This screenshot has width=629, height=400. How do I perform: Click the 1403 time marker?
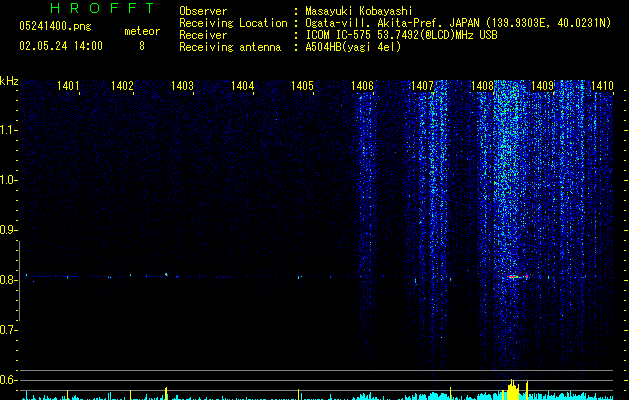(183, 85)
